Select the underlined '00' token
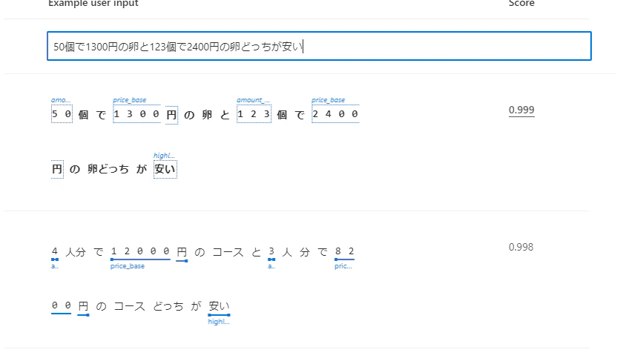Screen dimensions: 623x364 [x=61, y=305]
